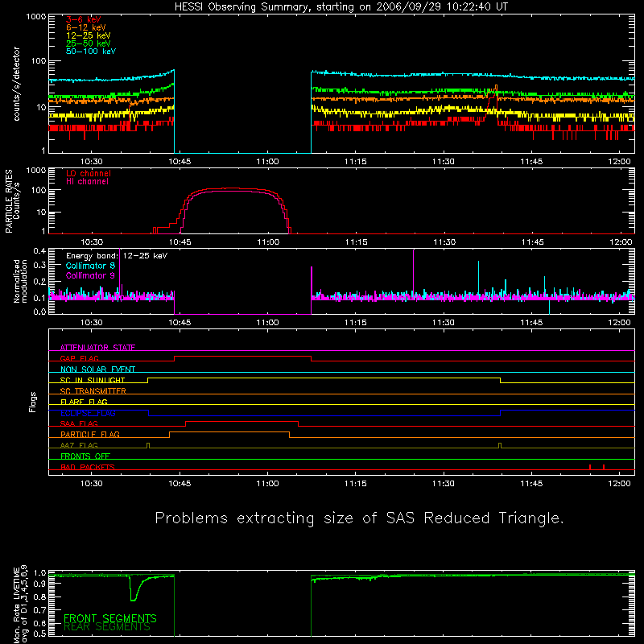Click the FRONT SEGMENTS legend label

tap(110, 618)
